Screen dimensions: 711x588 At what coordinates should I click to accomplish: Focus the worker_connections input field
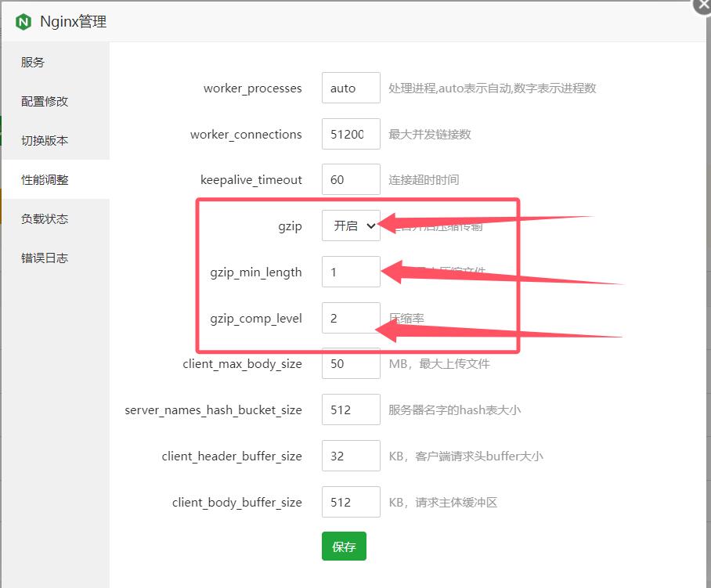point(351,134)
